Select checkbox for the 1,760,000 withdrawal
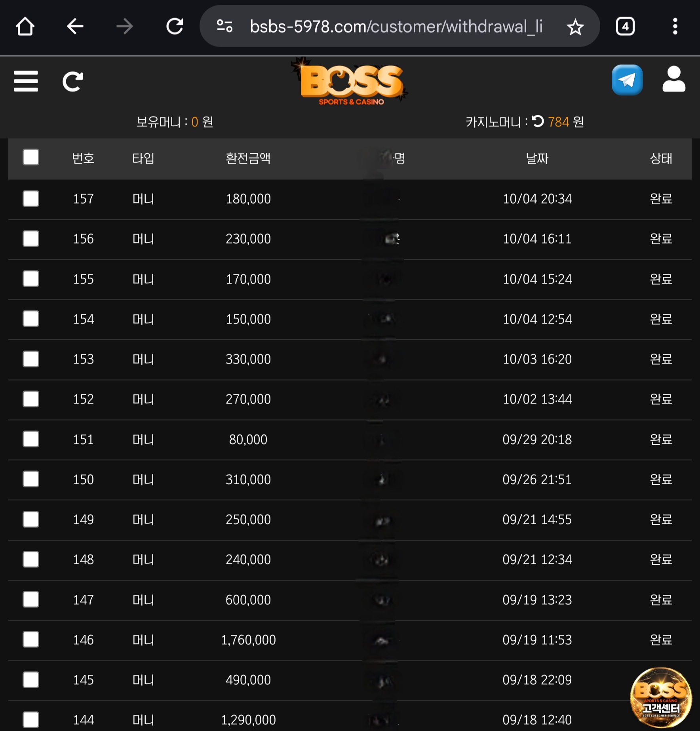The width and height of the screenshot is (700, 731). [x=31, y=640]
